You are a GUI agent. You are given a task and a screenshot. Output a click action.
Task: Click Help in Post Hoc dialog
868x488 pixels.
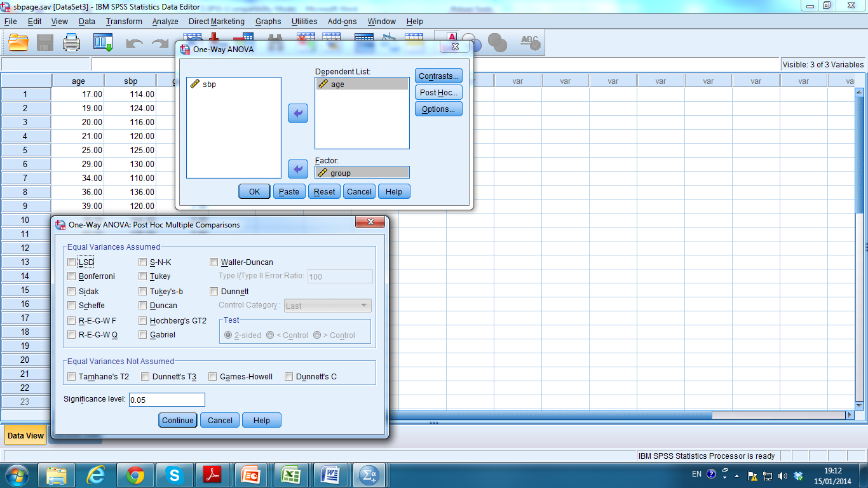[262, 420]
